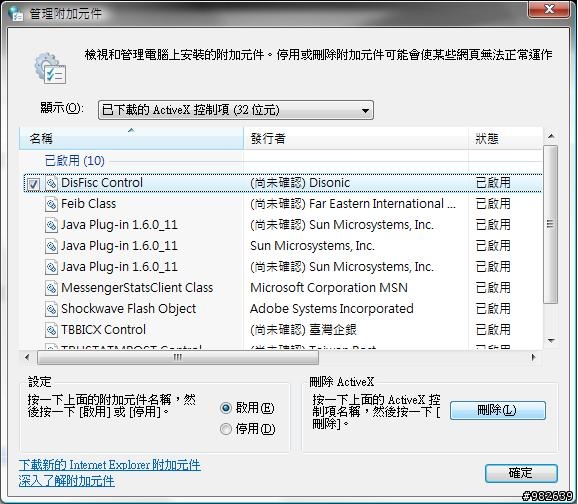
Task: Select the TBBICX Control name
Action: pos(103,330)
